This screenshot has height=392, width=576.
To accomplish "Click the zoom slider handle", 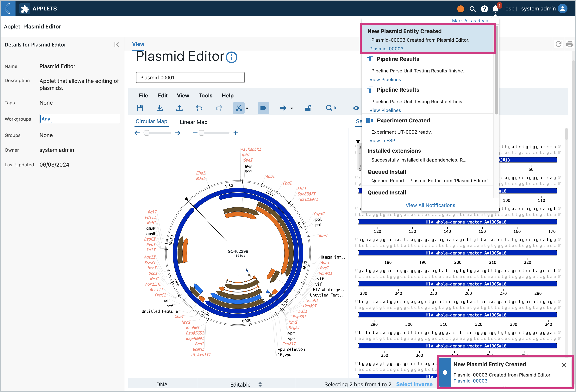I will click(202, 133).
